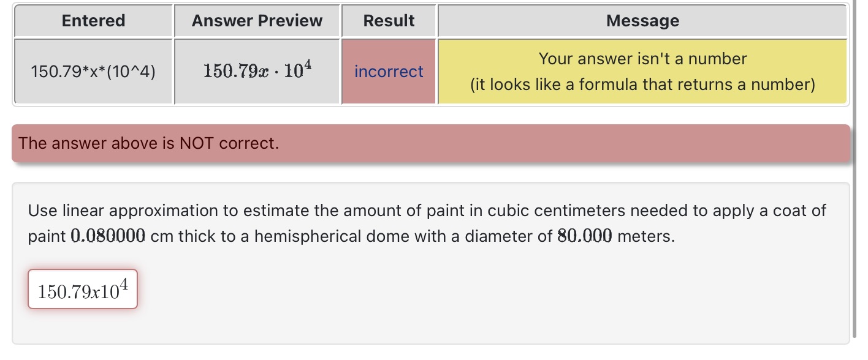Click the Answer Preview column header
The height and width of the screenshot is (360, 868).
tap(257, 21)
